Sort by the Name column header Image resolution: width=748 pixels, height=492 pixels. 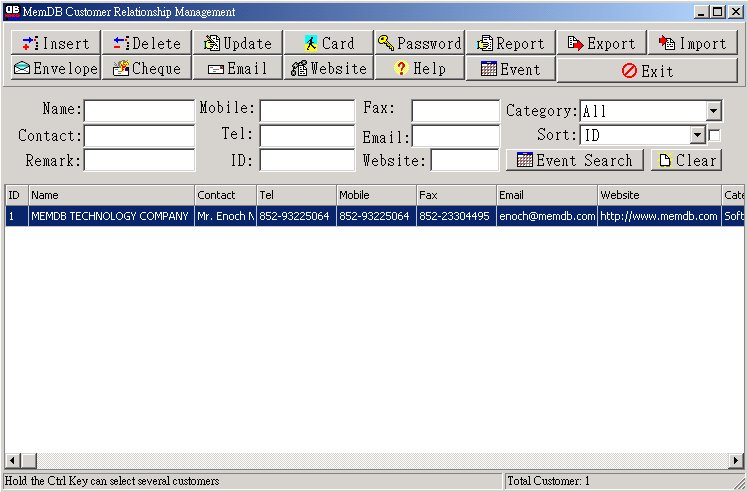[x=111, y=195]
